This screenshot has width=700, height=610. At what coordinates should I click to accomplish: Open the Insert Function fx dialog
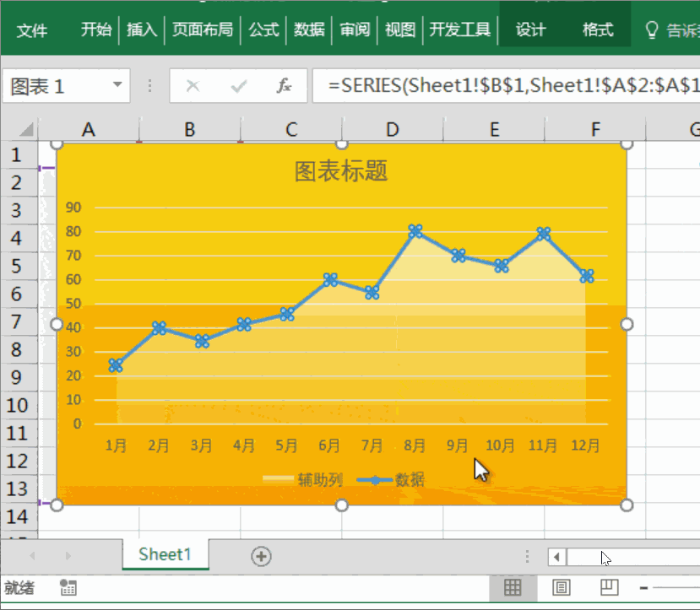click(x=284, y=85)
